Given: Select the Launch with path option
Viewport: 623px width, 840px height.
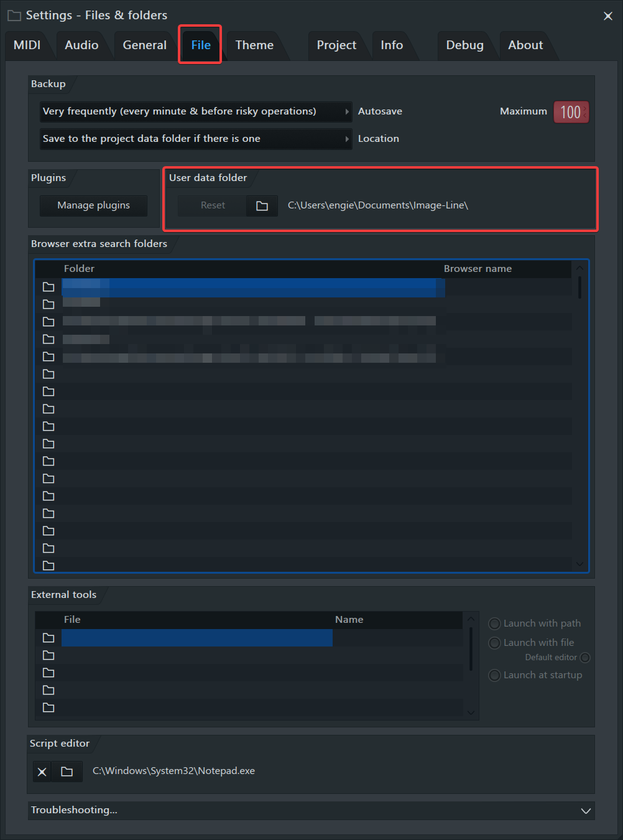Looking at the screenshot, I should click(x=494, y=623).
